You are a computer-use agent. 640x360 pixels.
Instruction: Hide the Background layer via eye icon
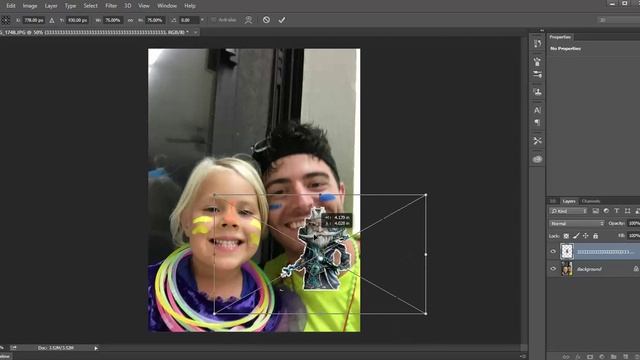553,269
